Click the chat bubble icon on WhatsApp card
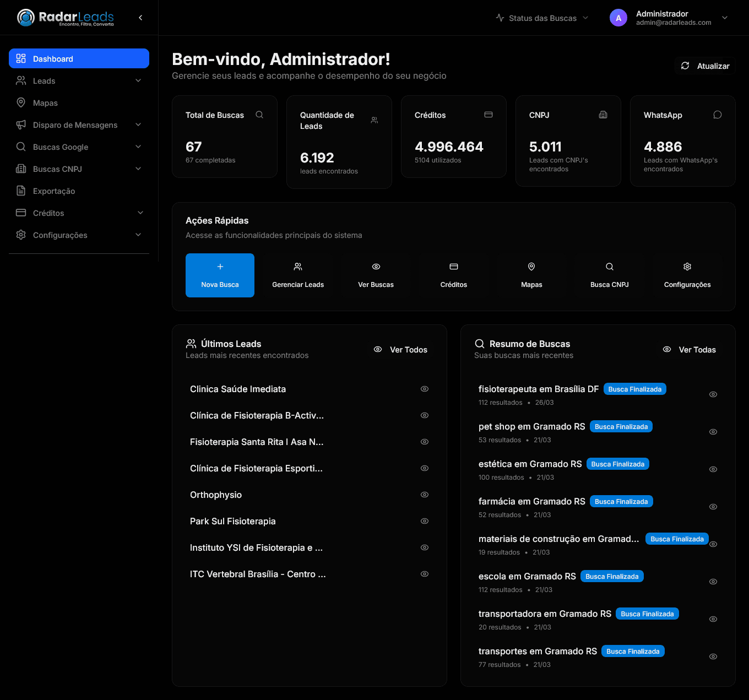749x700 pixels. coord(718,115)
